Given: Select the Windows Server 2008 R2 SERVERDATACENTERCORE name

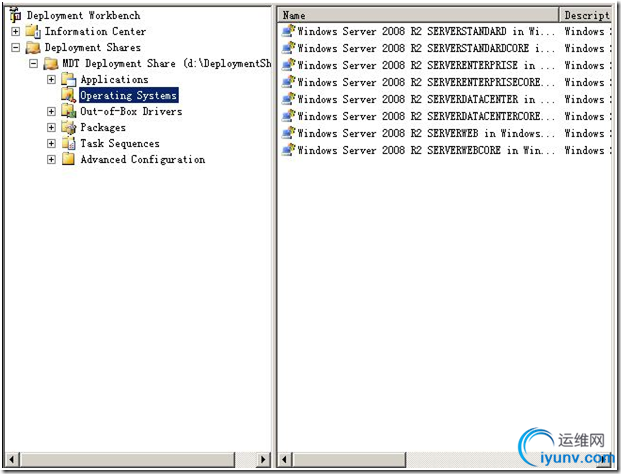Looking at the screenshot, I should [426, 116].
